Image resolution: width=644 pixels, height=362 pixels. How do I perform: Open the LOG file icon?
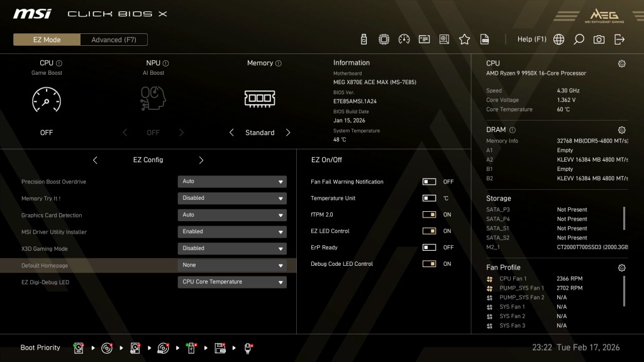485,40
